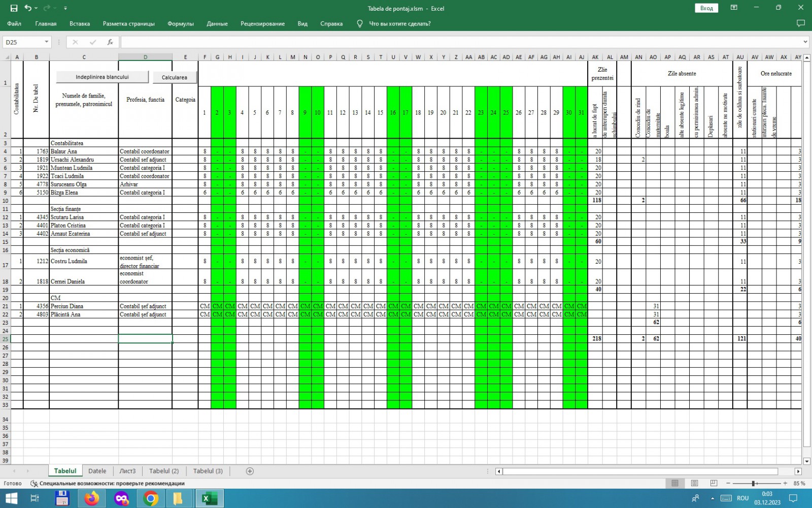Viewport: 812px width, 508px height.
Task: Zoom out using the minus button
Action: (728, 483)
